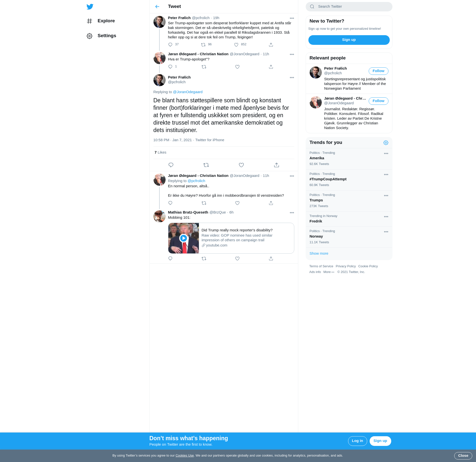Image resolution: width=476 pixels, height=462 pixels.
Task: Open Peter Frølich's avatar on main tweet
Action: tap(159, 80)
